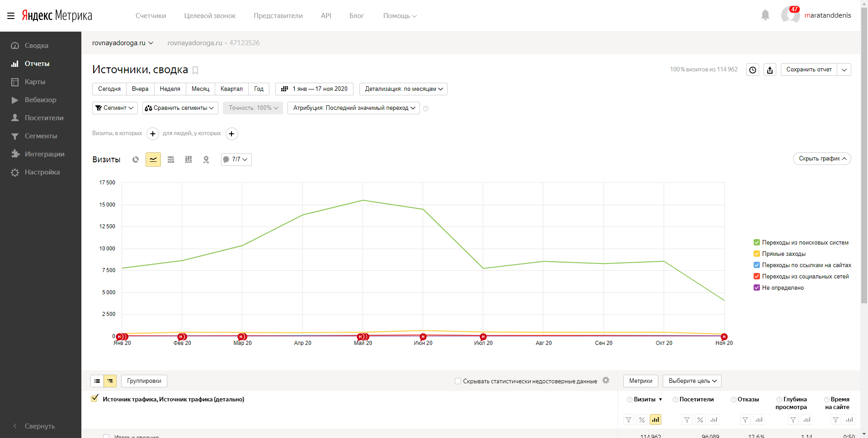The height and width of the screenshot is (438, 868).
Task: Add a people condition with the plus button
Action: click(x=231, y=134)
